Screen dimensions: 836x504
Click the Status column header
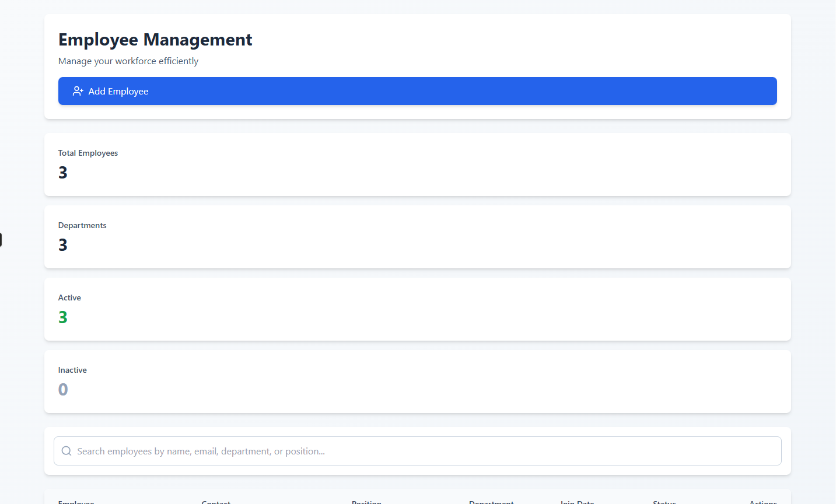[x=664, y=501]
